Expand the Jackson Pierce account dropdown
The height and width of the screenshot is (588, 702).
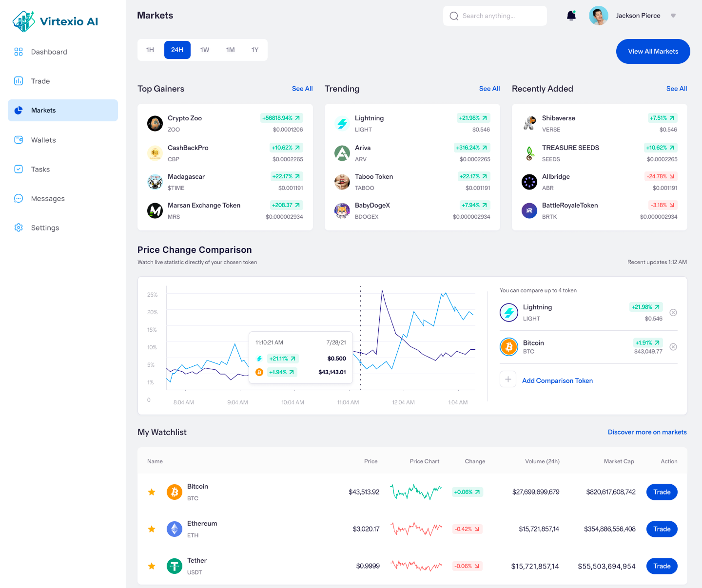click(673, 16)
